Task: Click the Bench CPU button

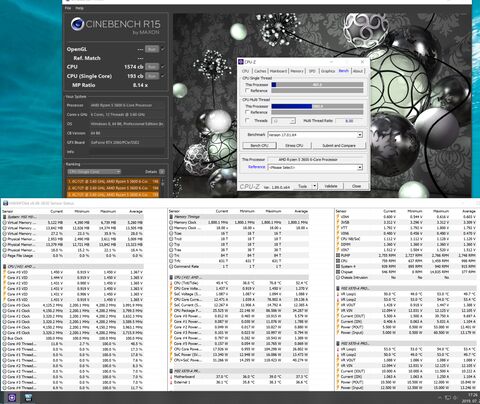Action: coord(259,146)
